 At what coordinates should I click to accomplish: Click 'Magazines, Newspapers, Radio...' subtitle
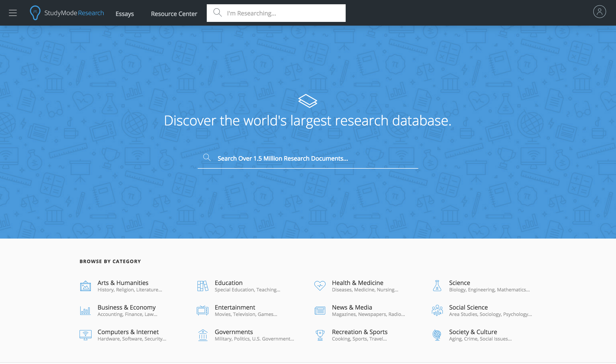coord(368,314)
